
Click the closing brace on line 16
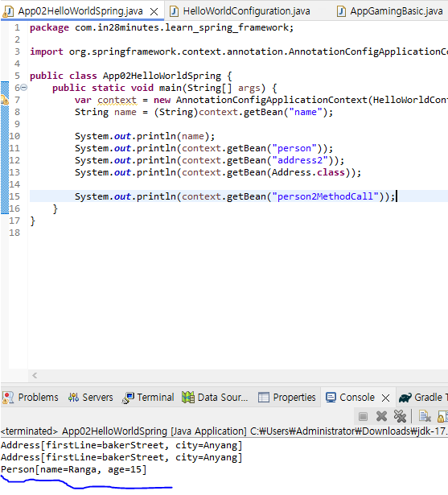tap(55, 209)
